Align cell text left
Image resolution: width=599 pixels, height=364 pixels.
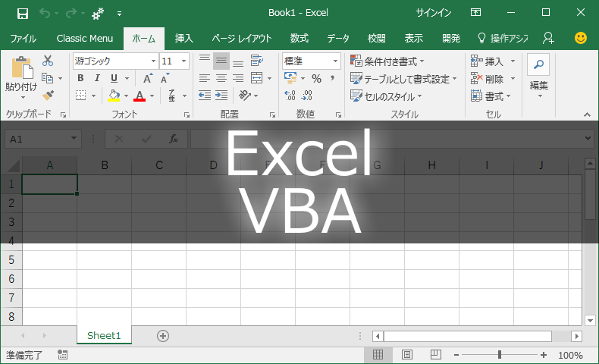(205, 78)
